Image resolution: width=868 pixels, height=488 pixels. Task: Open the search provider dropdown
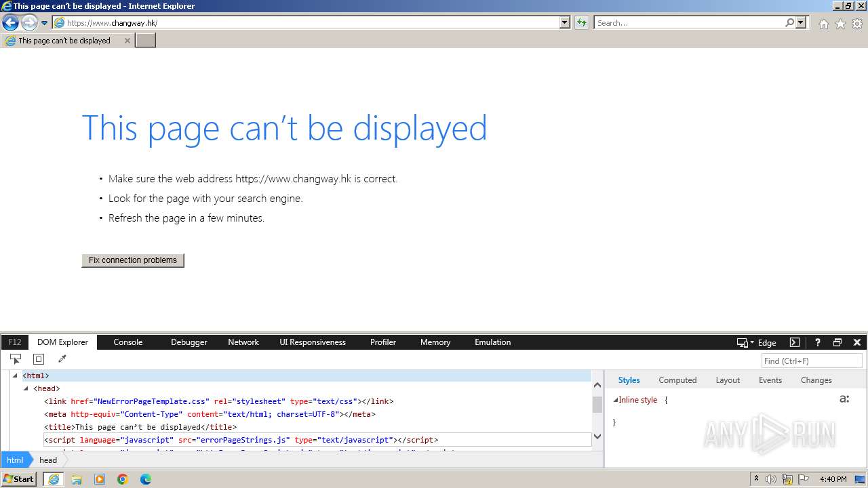point(801,22)
